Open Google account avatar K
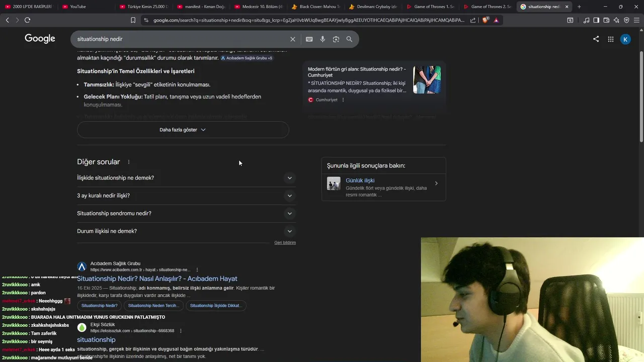Image resolution: width=644 pixels, height=362 pixels. click(625, 39)
